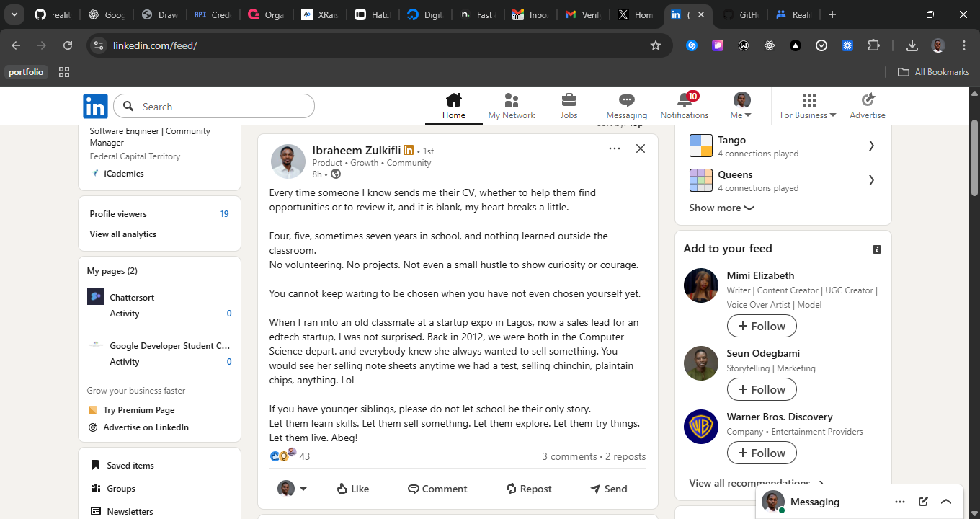Open the three-dot menu on the post

pos(614,148)
